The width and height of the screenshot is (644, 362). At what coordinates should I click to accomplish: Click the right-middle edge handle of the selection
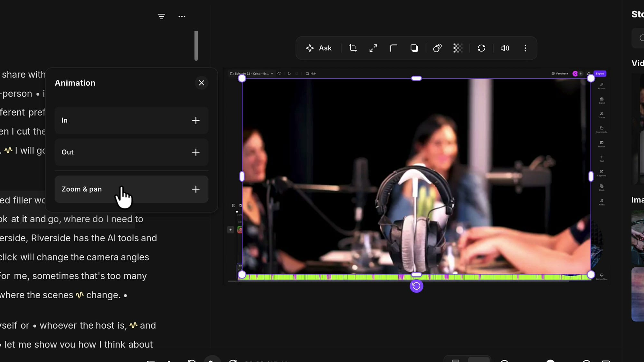591,176
